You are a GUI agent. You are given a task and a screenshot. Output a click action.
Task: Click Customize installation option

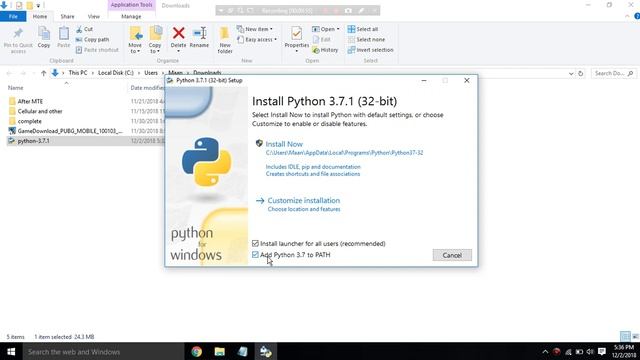[x=303, y=200]
